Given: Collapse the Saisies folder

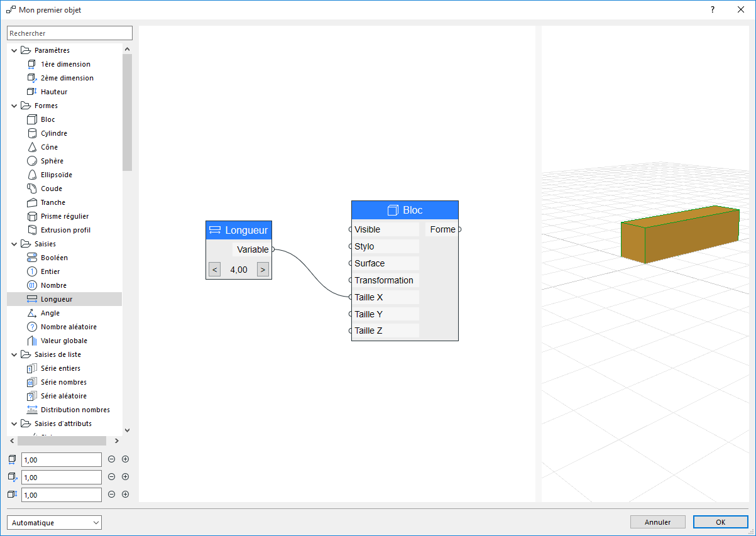Looking at the screenshot, I should click(14, 244).
